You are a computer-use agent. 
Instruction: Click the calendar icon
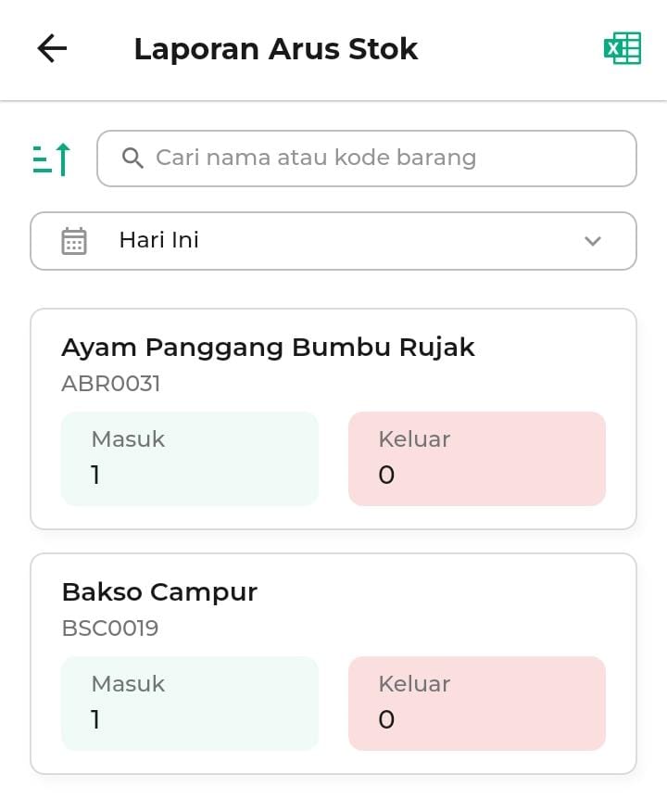tap(74, 241)
